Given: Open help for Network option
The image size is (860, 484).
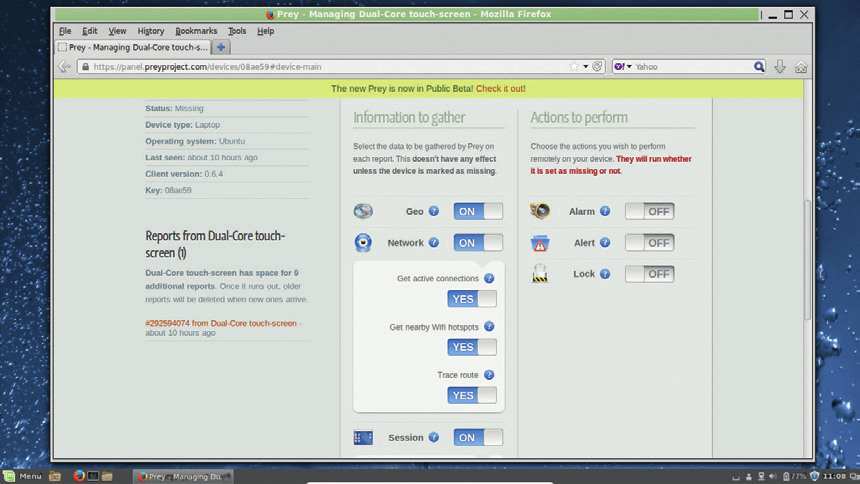Looking at the screenshot, I should click(x=434, y=242).
